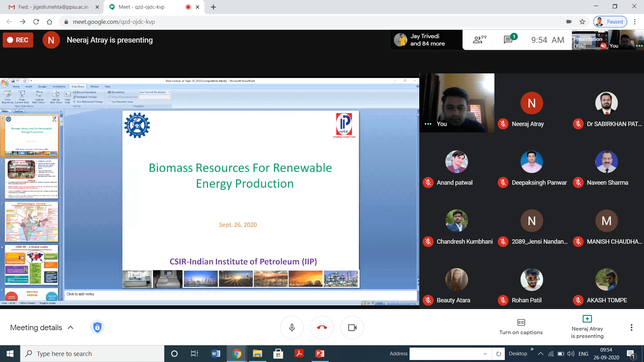Open the more options three-dot menu in Meet

click(631, 327)
